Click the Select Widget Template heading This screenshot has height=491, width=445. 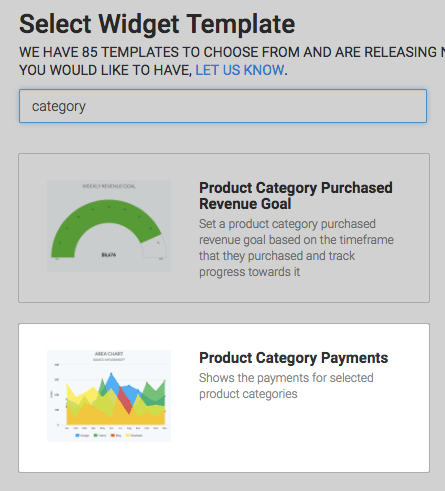click(157, 24)
